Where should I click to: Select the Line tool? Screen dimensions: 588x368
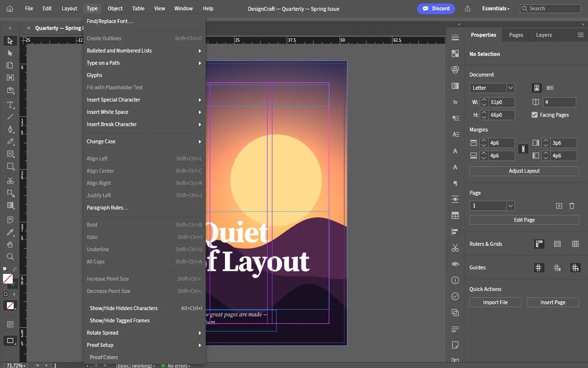10,117
